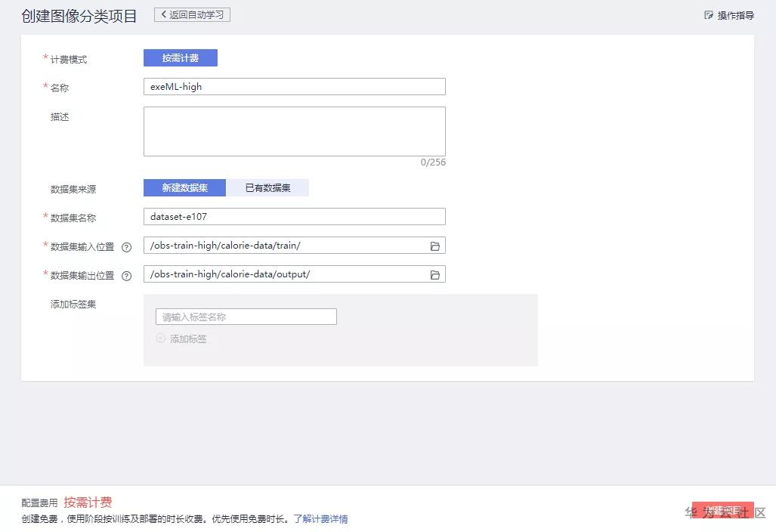Image resolution: width=776 pixels, height=532 pixels.
Task: Click the 描述 description text area
Action: coord(295,131)
